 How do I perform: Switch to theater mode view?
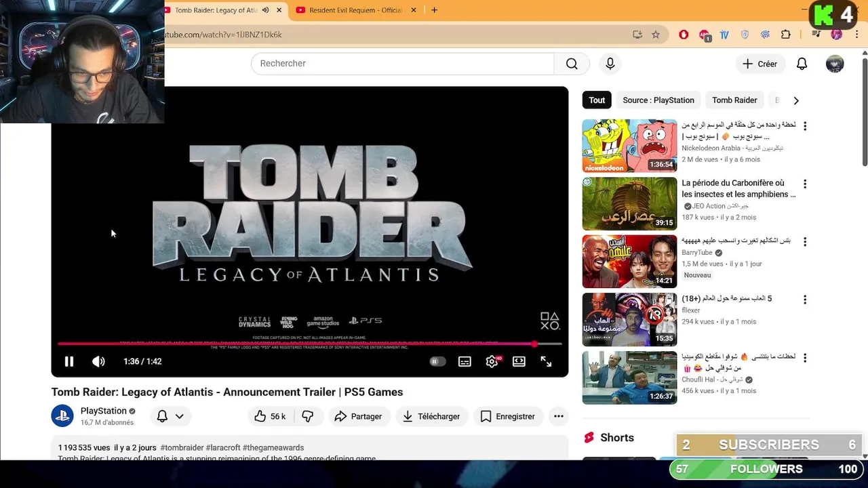519,362
